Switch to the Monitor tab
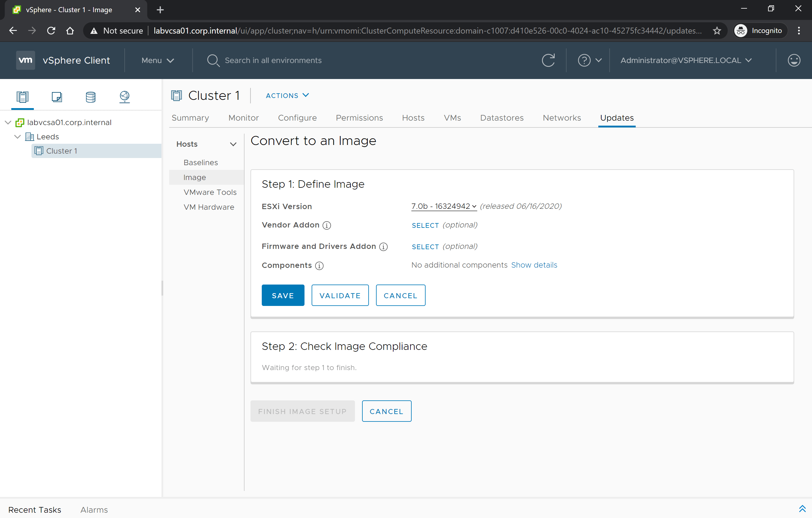 click(x=243, y=118)
